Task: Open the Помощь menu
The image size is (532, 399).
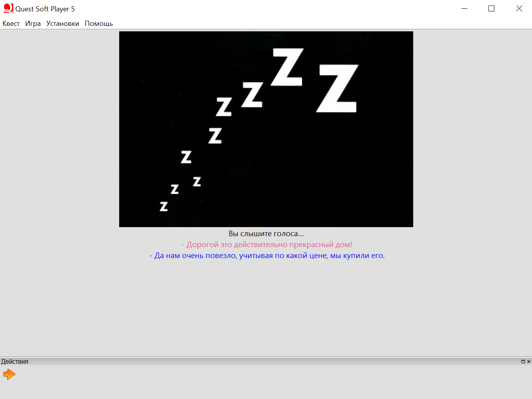Action: pyautogui.click(x=99, y=23)
